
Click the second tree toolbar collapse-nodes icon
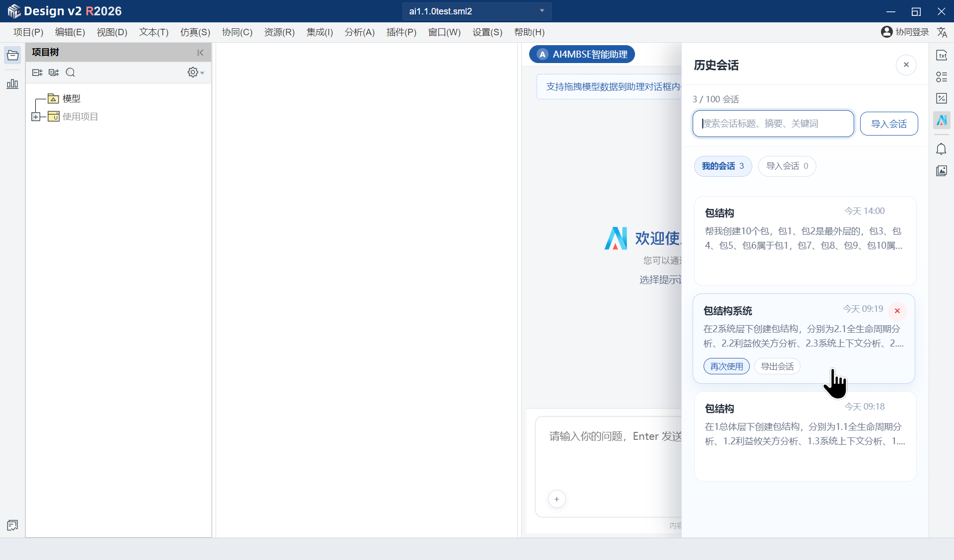point(54,72)
